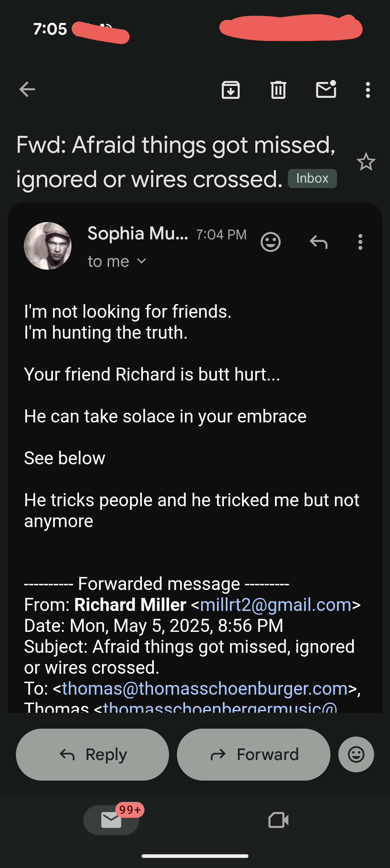
Task: Open the top-right overflow menu
Action: (368, 90)
